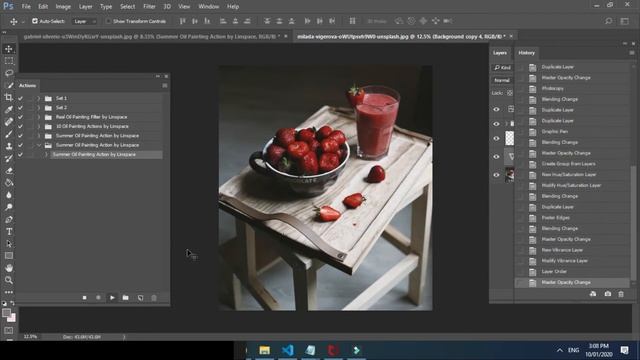The width and height of the screenshot is (640, 360).
Task: Create new document from current history state
Action: [x=593, y=294]
